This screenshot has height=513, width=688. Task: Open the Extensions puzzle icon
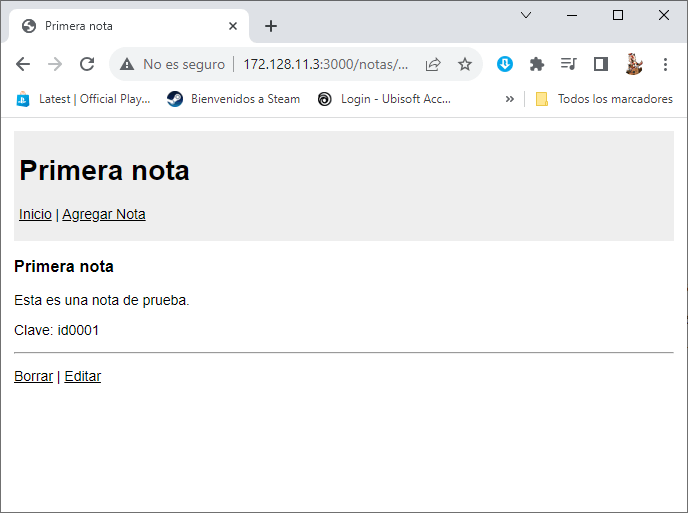[537, 64]
